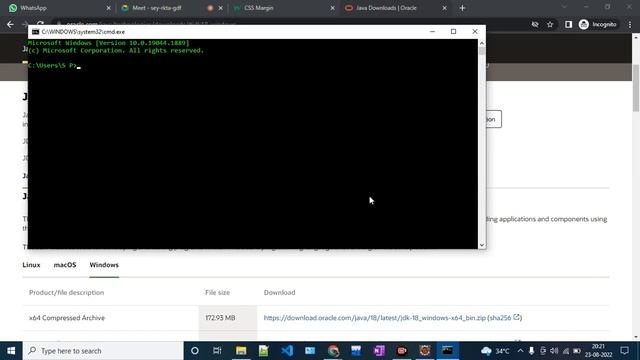This screenshot has width=640, height=360.
Task: Close the Meet tab
Action: click(x=220, y=8)
